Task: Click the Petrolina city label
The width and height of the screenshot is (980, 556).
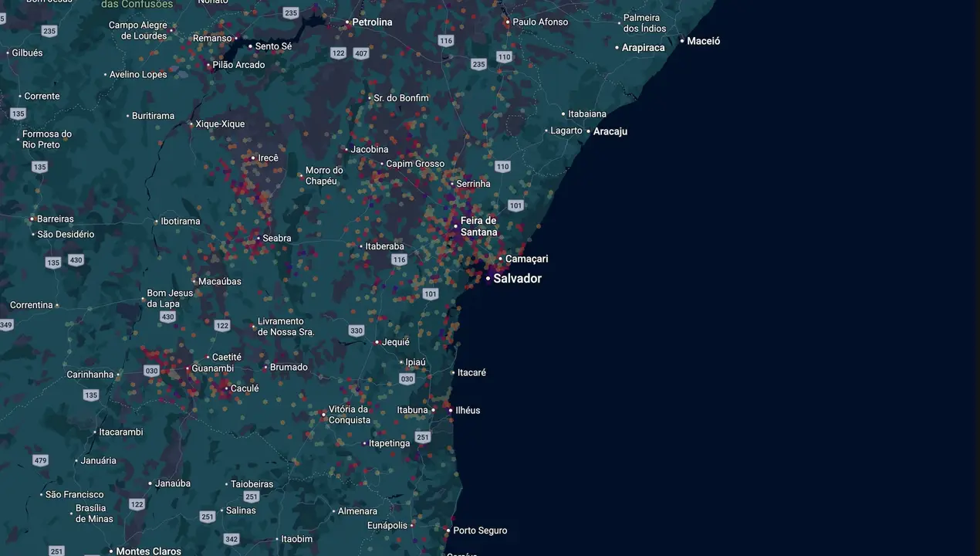Action: click(x=372, y=22)
